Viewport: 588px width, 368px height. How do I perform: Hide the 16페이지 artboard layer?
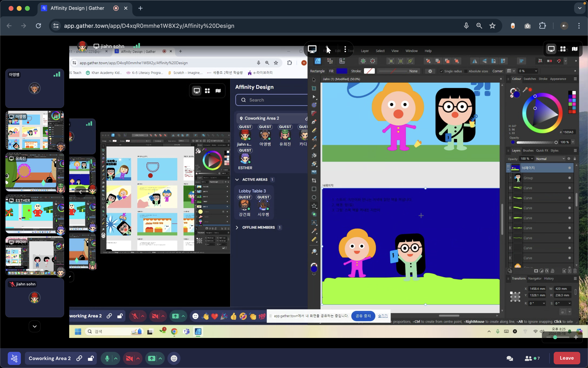(x=570, y=168)
